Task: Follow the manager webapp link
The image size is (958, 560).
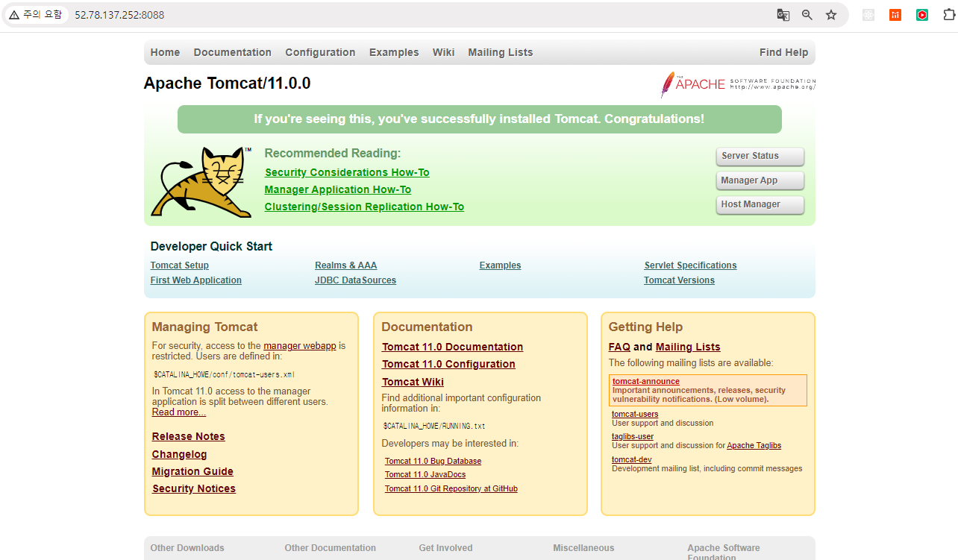Action: (300, 346)
